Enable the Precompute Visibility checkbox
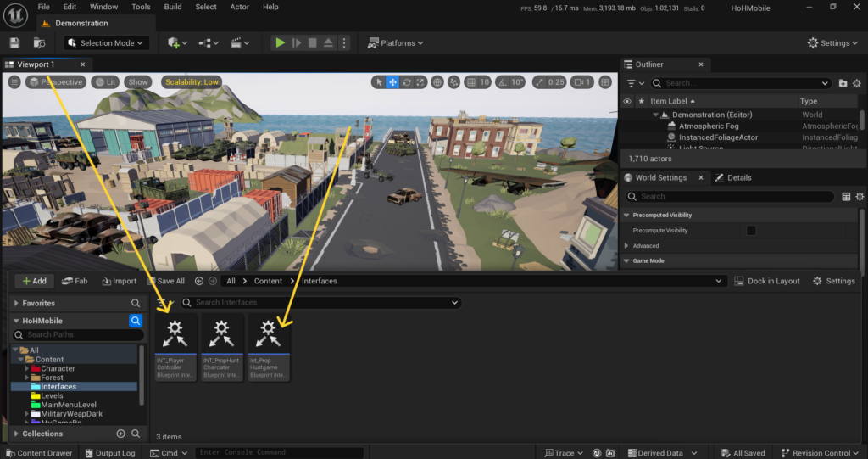This screenshot has height=459, width=868. click(x=751, y=230)
